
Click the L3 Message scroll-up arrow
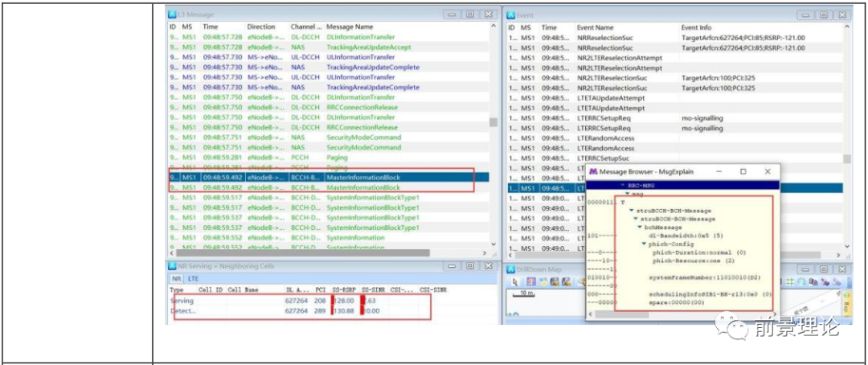(493, 26)
